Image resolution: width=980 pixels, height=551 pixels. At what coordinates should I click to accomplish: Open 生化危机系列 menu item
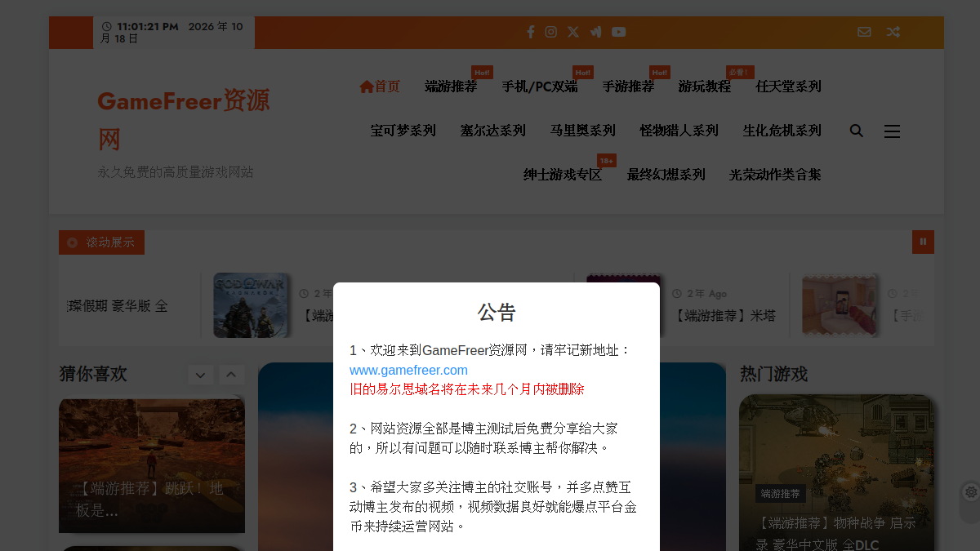point(782,131)
